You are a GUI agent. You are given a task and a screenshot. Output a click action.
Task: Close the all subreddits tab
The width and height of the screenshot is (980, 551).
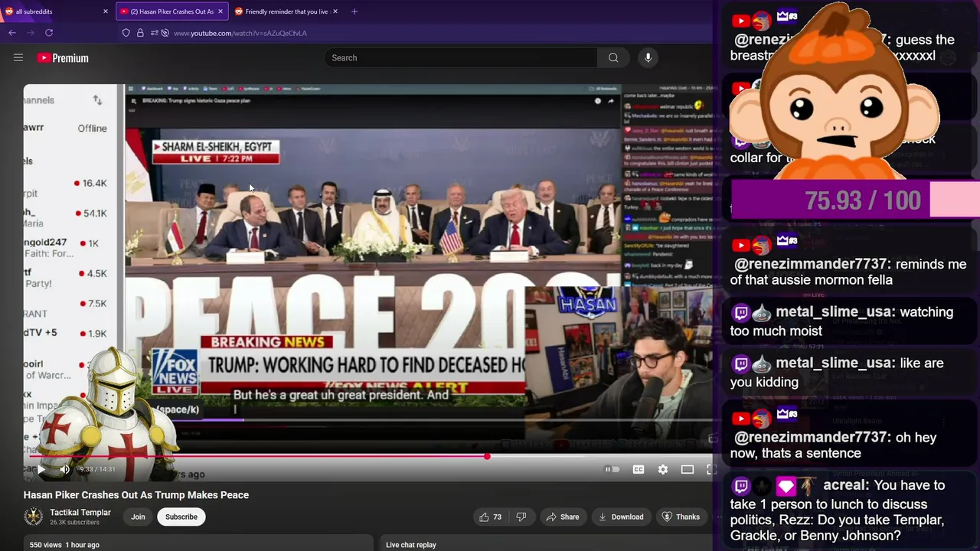[106, 11]
